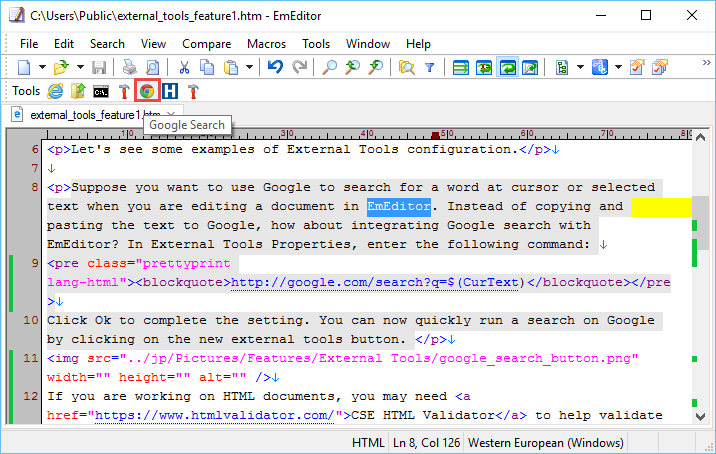Toggle No Wrap mode
716x454 pixels.
460,68
